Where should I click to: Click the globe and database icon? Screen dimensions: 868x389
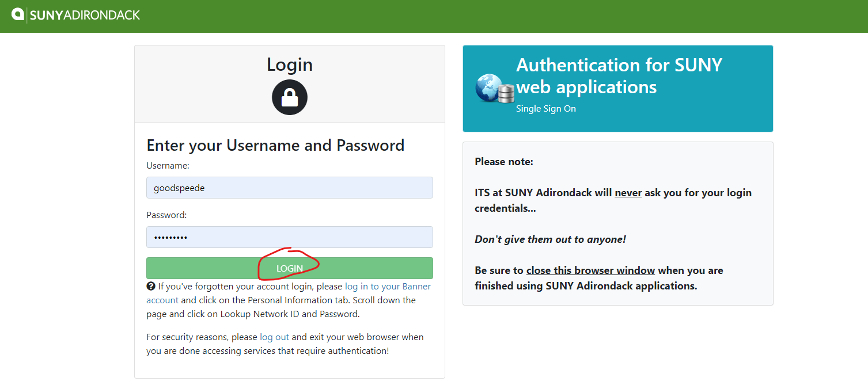494,89
